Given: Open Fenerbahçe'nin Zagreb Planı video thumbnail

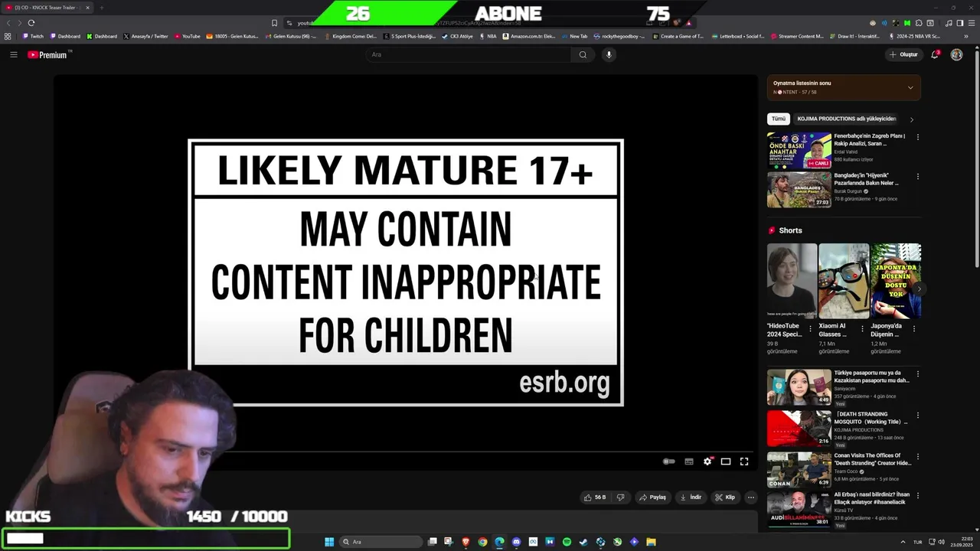Looking at the screenshot, I should (799, 150).
